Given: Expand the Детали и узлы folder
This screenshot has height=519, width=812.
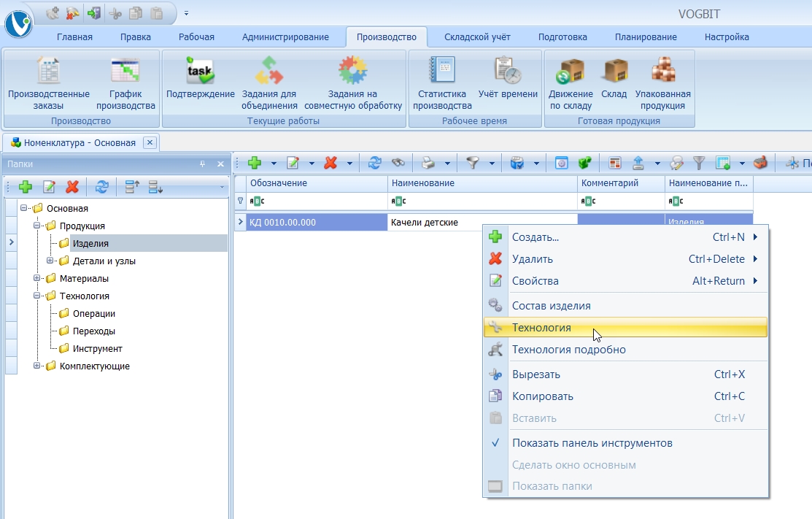Looking at the screenshot, I should [x=50, y=261].
